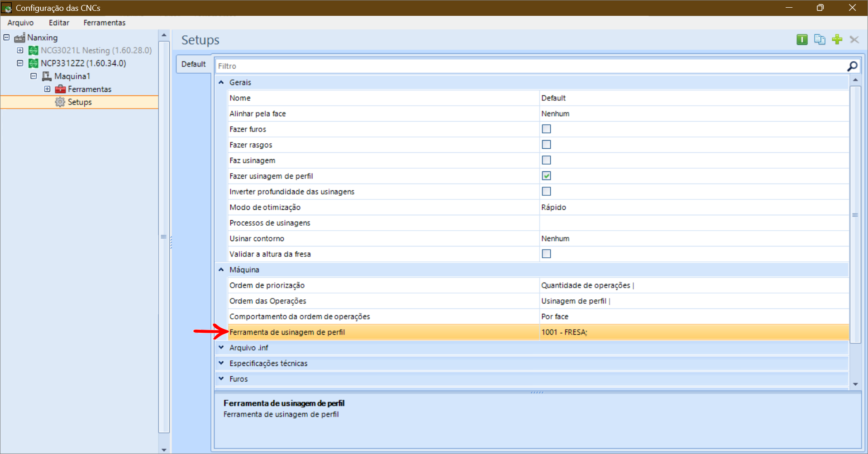Expand the Arquivo .inf section
This screenshot has height=454, width=868.
[x=221, y=347]
